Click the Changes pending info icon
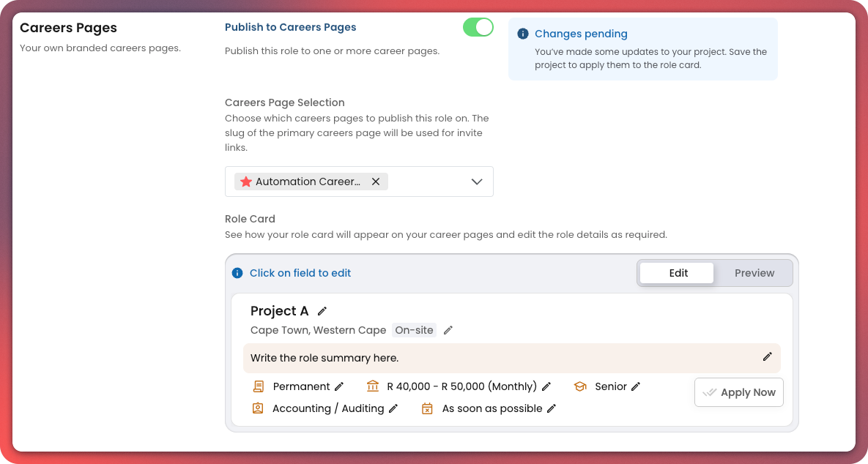The width and height of the screenshot is (868, 464). tap(523, 34)
